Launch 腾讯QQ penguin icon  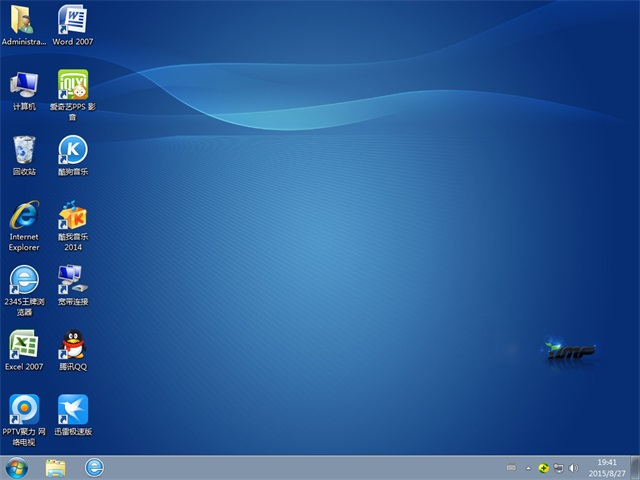coord(72,345)
